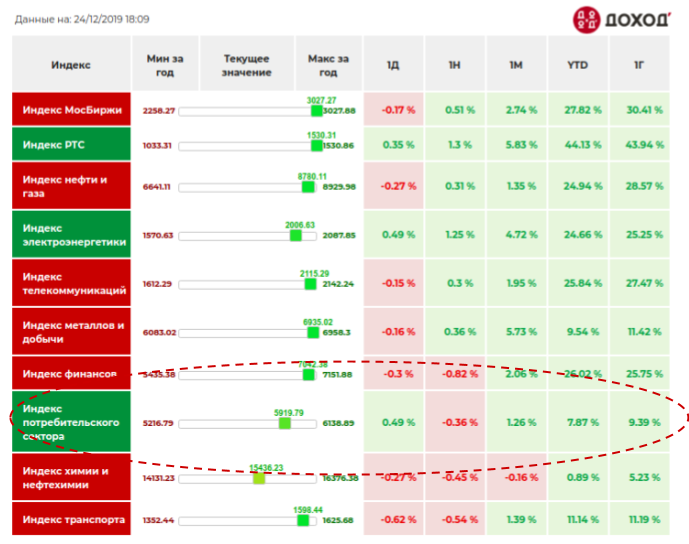Sort by the 1Г column header
Screen dimensions: 689x544
coord(639,65)
